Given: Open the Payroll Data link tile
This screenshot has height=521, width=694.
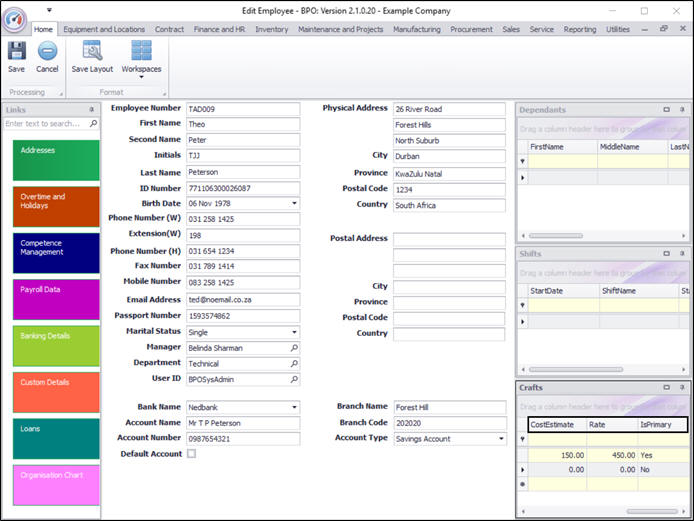Looking at the screenshot, I should (56, 299).
